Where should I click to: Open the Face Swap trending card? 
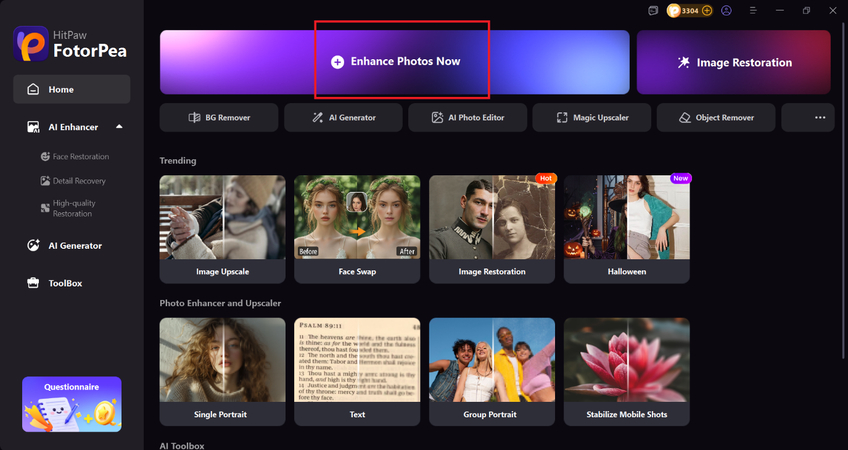click(x=357, y=229)
